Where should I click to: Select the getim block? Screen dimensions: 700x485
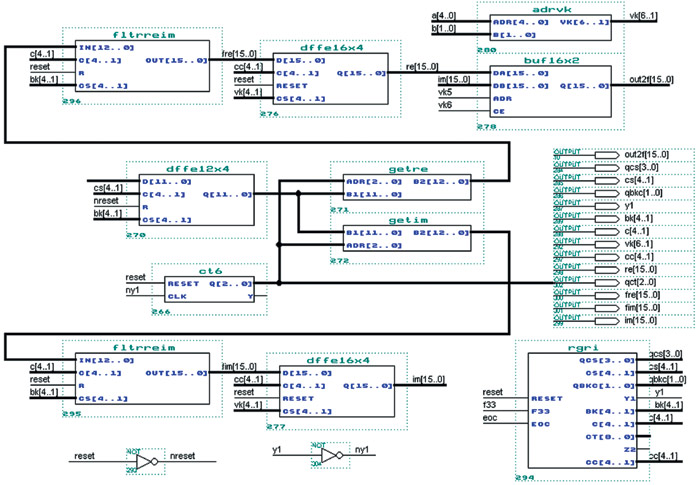click(407, 238)
